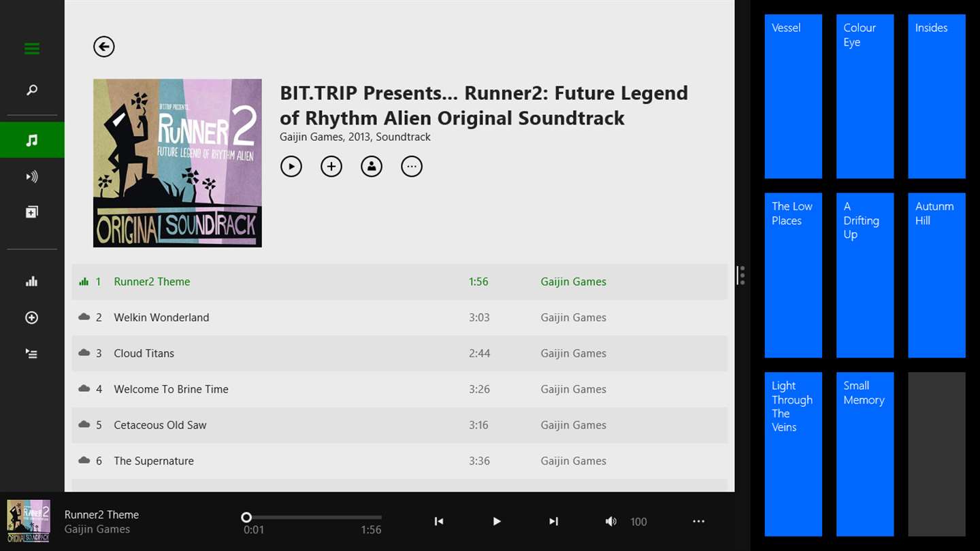Click the cloud icon beside Cloud Titans
The height and width of the screenshot is (551, 980).
pyautogui.click(x=84, y=353)
